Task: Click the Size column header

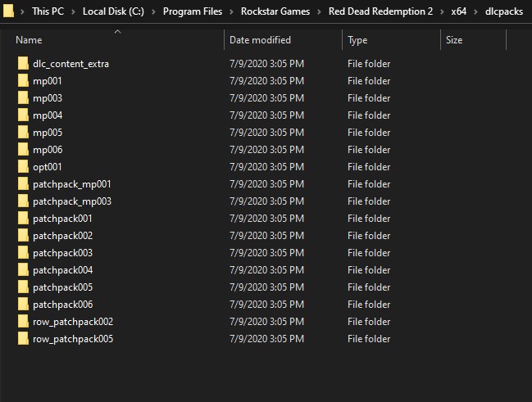Action: pos(454,40)
